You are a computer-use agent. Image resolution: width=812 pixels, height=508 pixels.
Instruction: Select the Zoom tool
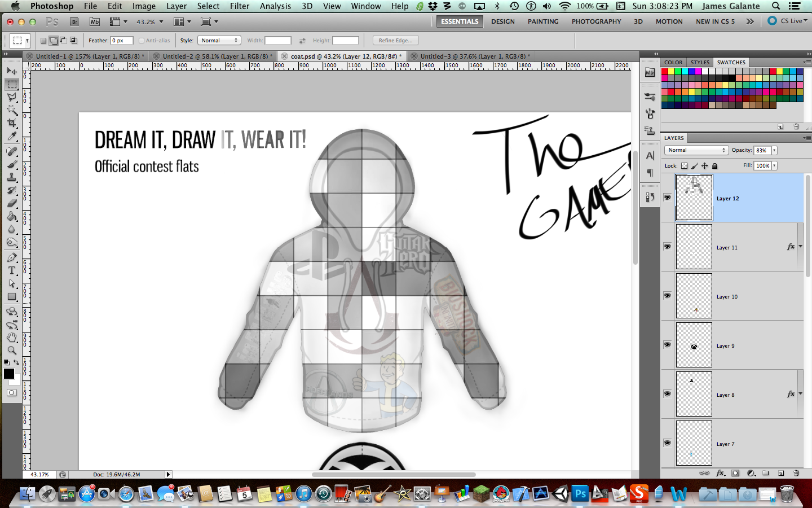click(x=12, y=351)
